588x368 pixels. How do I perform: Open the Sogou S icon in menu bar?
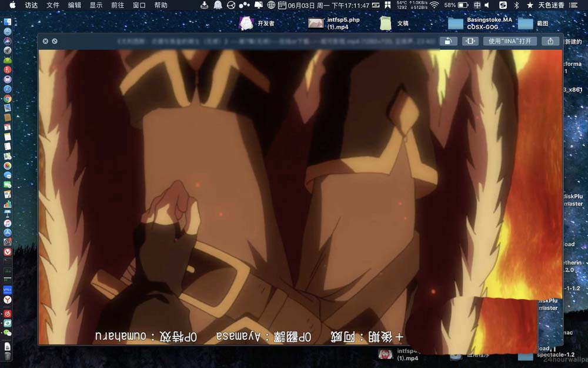pyautogui.click(x=503, y=5)
